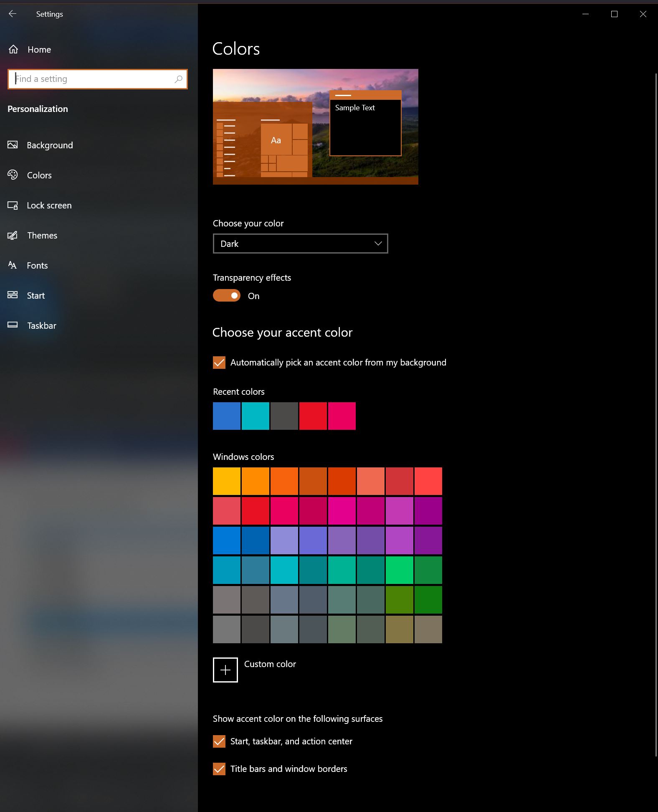Screen dimensions: 658x812
Task: Click the Fonts icon in sidebar
Action: [13, 265]
